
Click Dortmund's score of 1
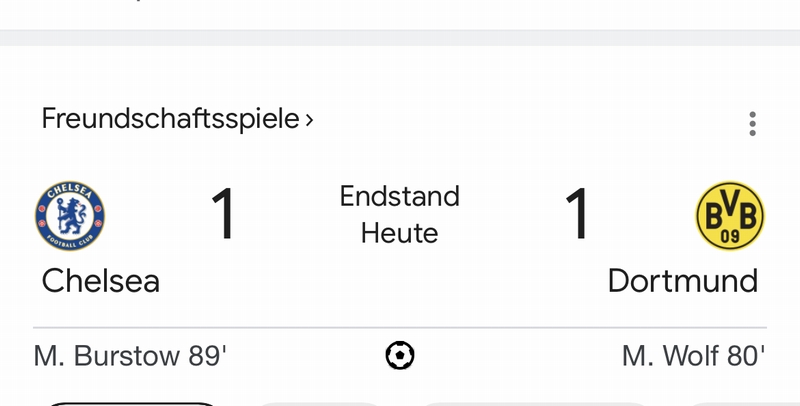click(578, 214)
